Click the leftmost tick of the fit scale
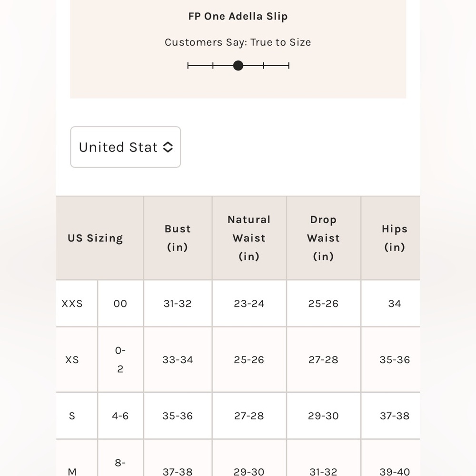 coord(188,66)
